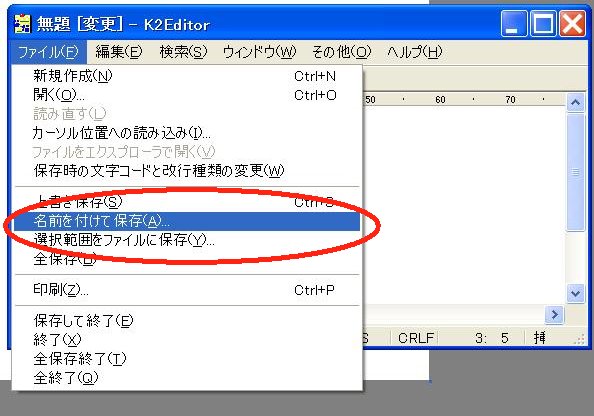This screenshot has width=594, height=416.
Task: Open the 編集(E) menu
Action: click(x=119, y=52)
